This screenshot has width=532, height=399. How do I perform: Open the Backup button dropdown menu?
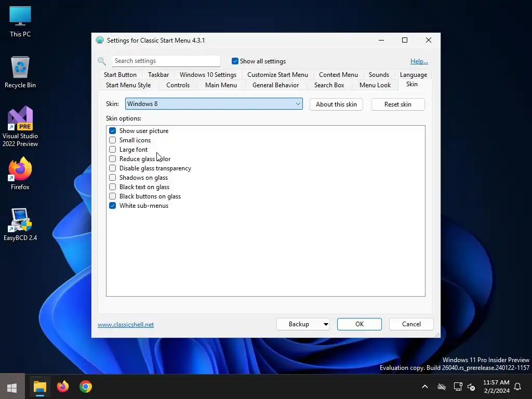326,324
